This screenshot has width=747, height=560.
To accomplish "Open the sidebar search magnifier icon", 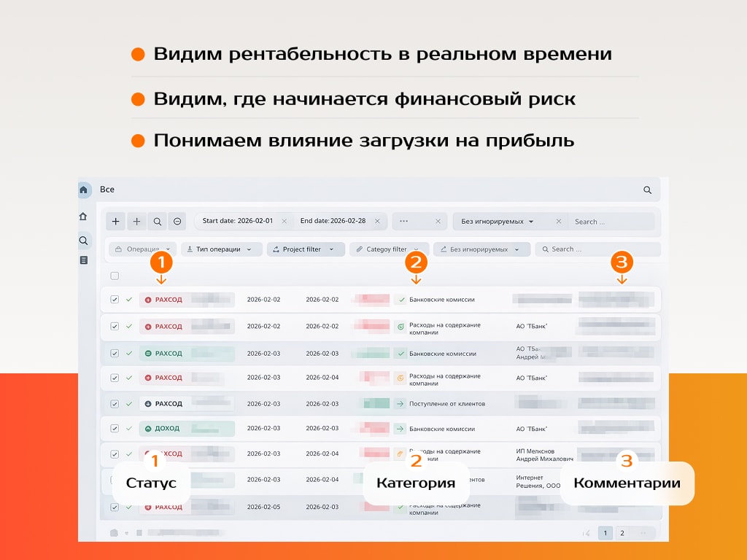I will tap(83, 241).
